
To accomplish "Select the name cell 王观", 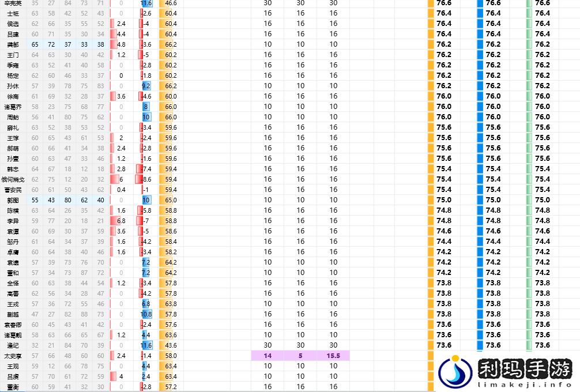I will pos(13,366).
